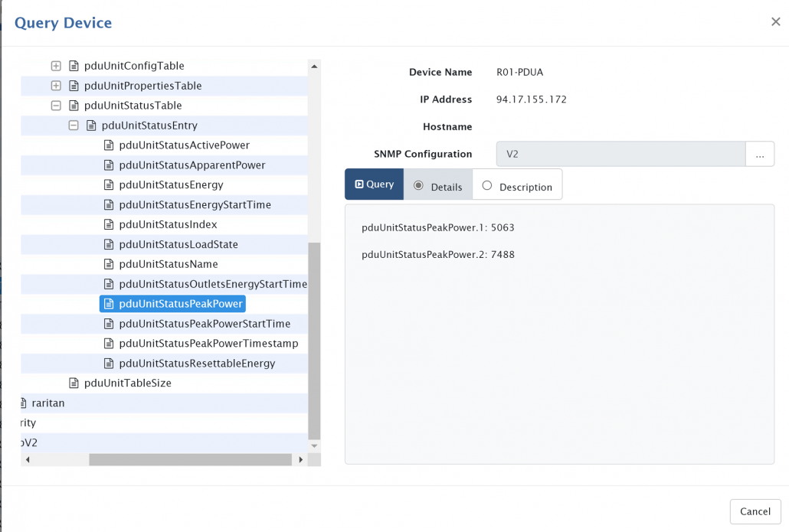Select pduUnitStatusApparentPower in the tree
The image size is (789, 532).
tap(192, 165)
